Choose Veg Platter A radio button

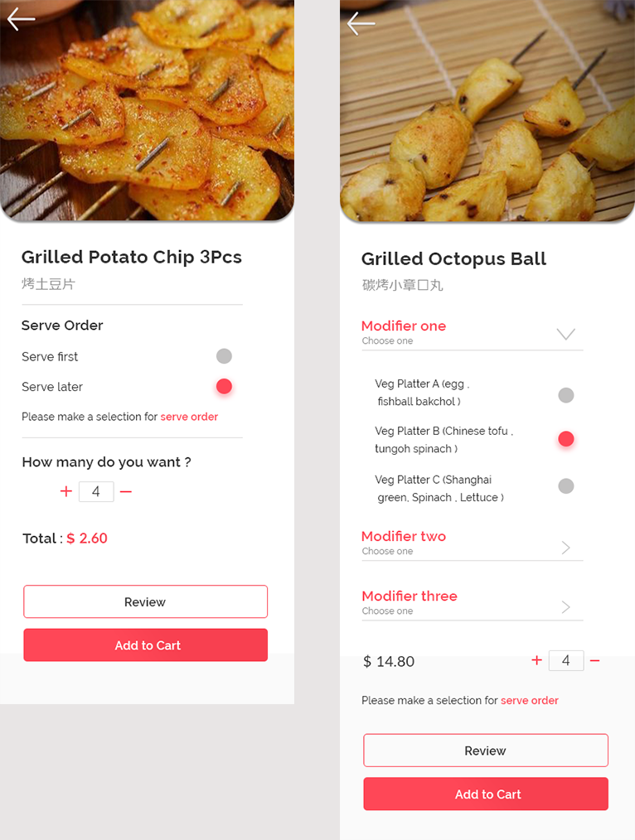tap(565, 395)
